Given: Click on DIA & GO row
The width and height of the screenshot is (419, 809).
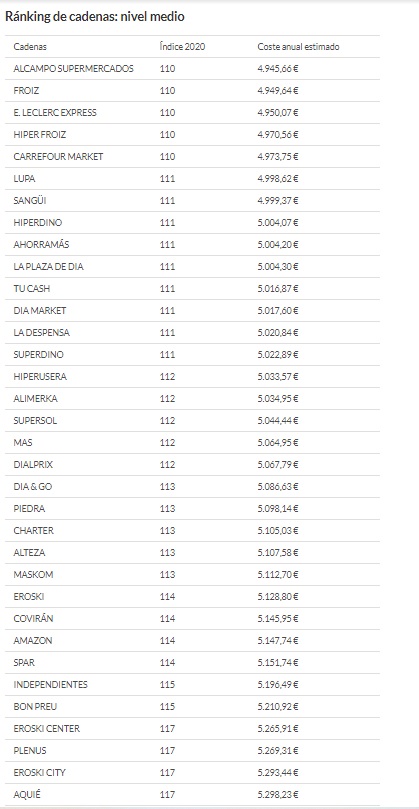Looking at the screenshot, I should (192, 487).
